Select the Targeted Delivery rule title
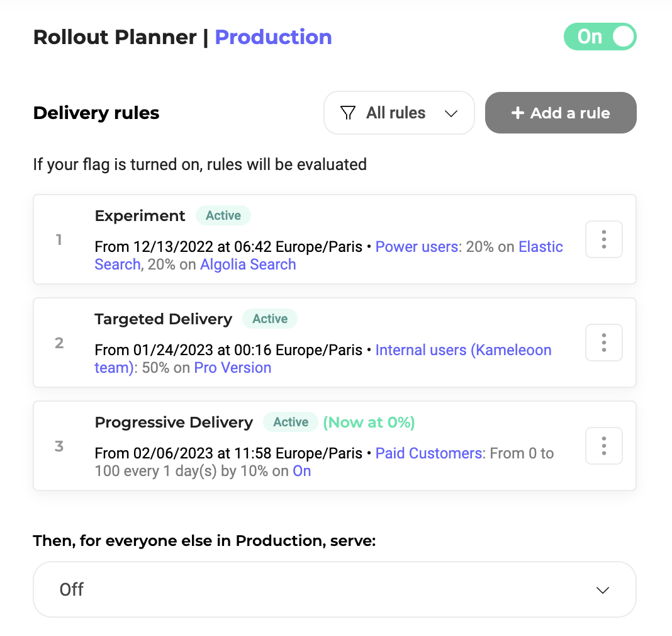The height and width of the screenshot is (636, 672). (x=163, y=319)
